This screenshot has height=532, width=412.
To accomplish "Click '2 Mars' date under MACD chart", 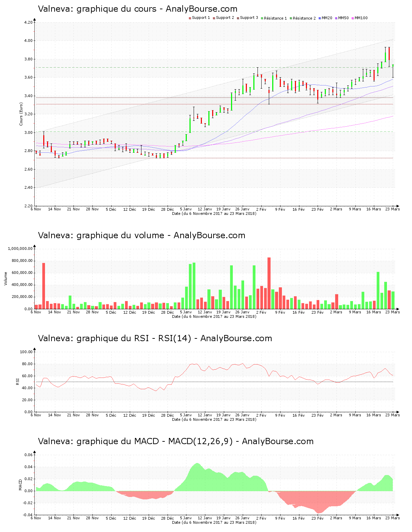I will (x=336, y=518).
